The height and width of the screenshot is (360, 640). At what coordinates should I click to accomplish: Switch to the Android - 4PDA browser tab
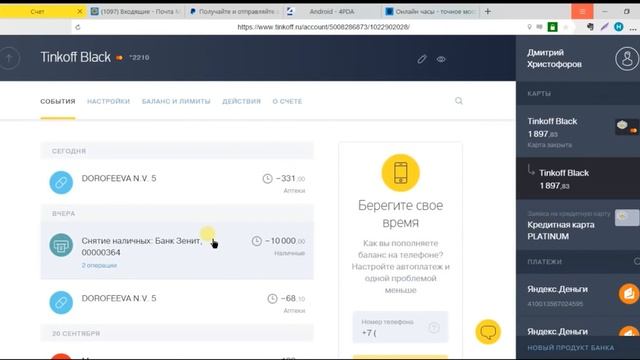(x=332, y=11)
